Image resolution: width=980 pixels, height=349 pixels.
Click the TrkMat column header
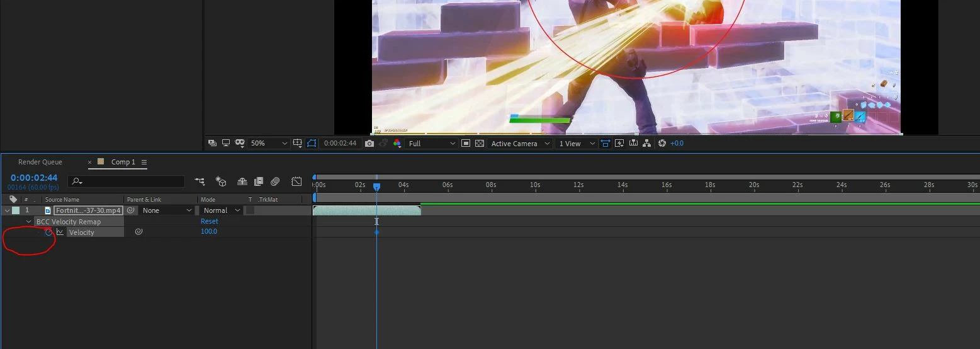(268, 200)
